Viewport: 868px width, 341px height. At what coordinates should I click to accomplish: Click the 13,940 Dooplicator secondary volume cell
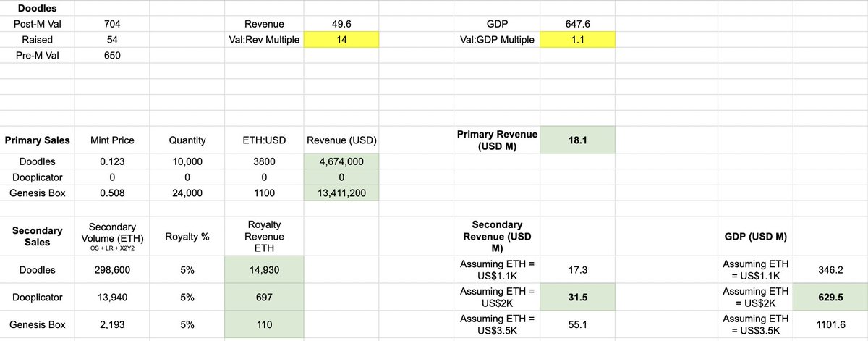tap(112, 298)
